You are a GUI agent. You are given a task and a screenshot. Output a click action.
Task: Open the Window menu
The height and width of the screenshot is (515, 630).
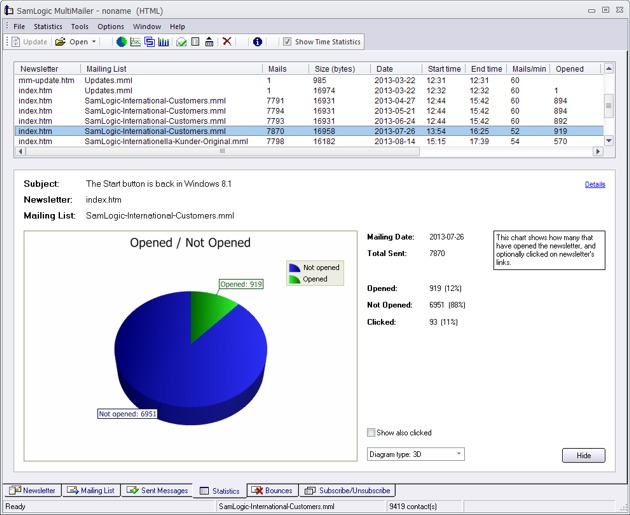click(x=147, y=27)
